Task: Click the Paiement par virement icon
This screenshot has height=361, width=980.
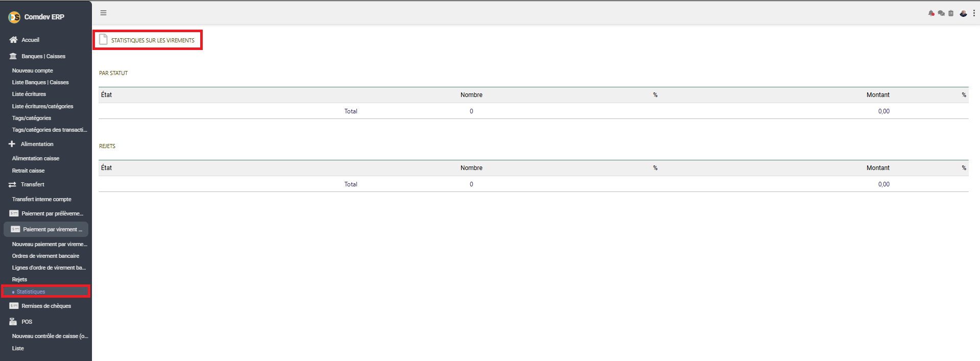Action: coord(15,229)
